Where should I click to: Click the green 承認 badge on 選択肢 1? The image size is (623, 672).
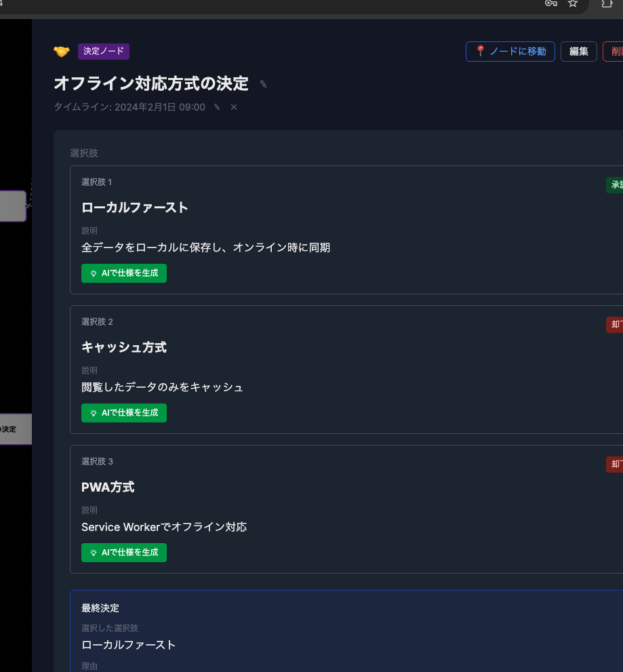[616, 184]
